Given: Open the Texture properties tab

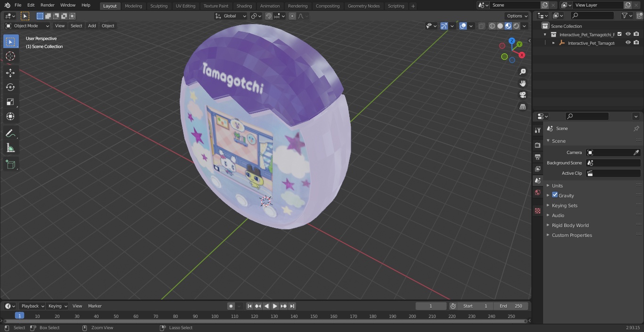Looking at the screenshot, I should (x=537, y=211).
